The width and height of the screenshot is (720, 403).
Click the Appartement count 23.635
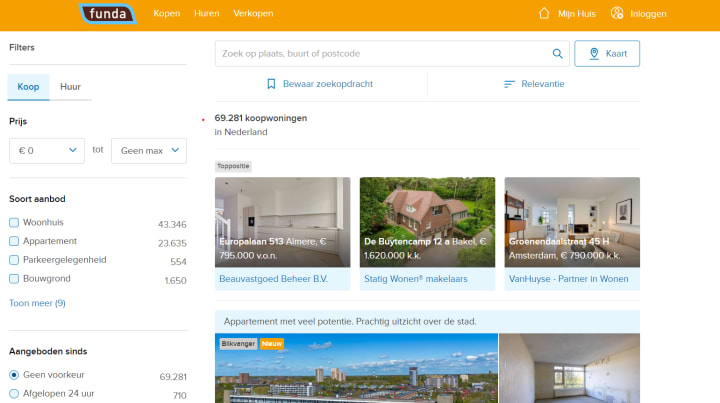click(x=172, y=243)
